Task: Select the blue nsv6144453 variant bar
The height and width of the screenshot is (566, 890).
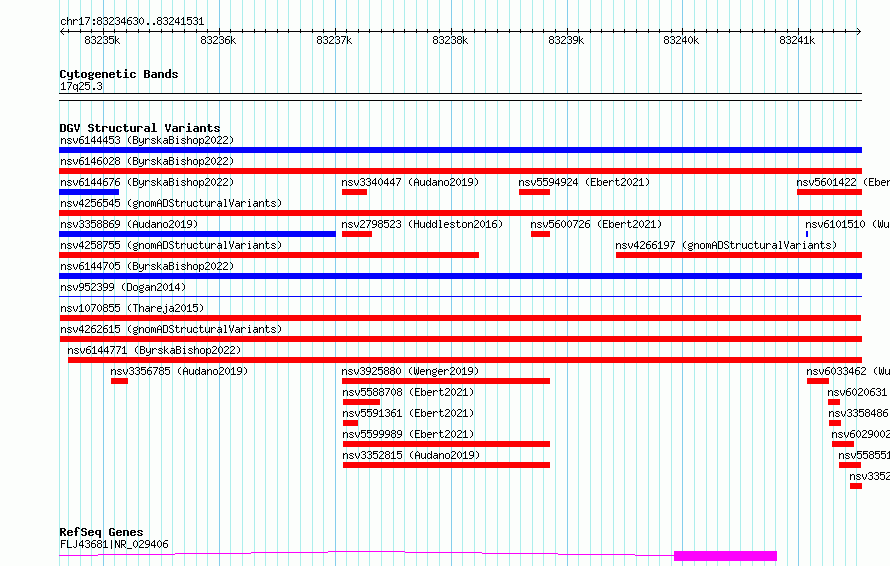Action: [460, 150]
